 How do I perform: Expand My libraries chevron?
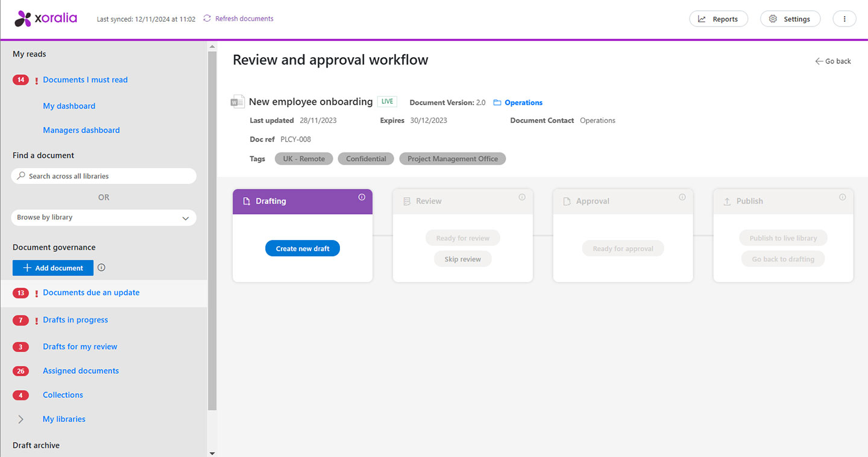pyautogui.click(x=21, y=419)
